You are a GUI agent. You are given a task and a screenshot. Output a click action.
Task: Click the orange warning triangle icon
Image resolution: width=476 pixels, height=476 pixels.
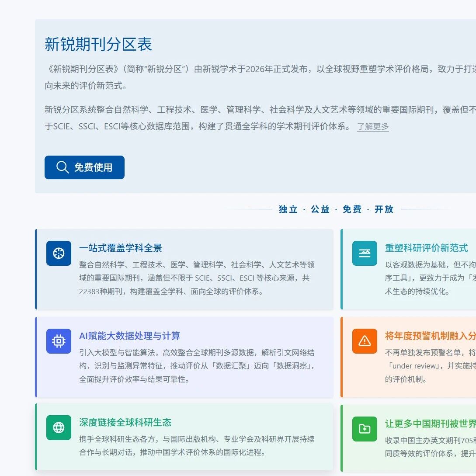click(365, 341)
